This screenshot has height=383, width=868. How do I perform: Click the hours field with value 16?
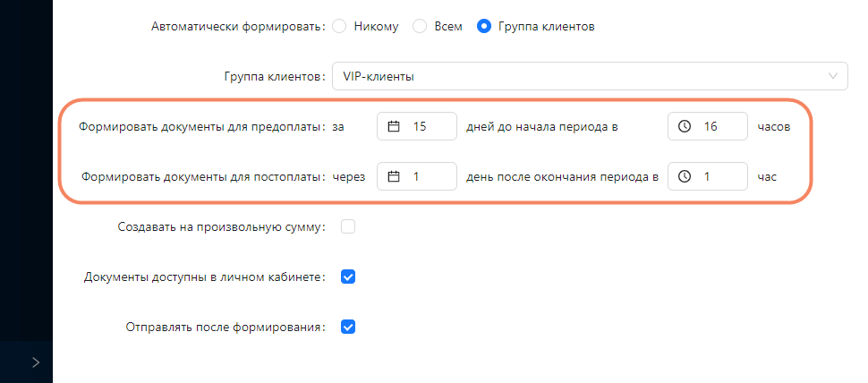coord(708,127)
